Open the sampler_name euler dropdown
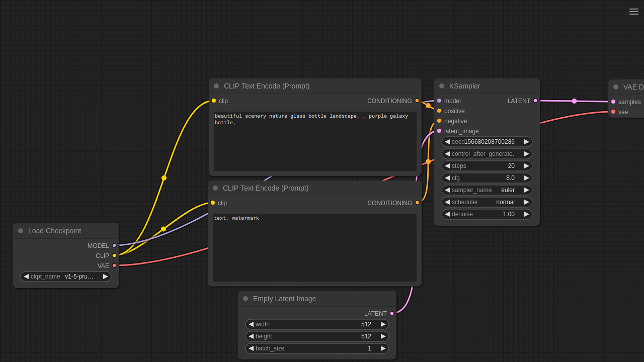Image resolution: width=644 pixels, height=362 pixels. (x=487, y=190)
